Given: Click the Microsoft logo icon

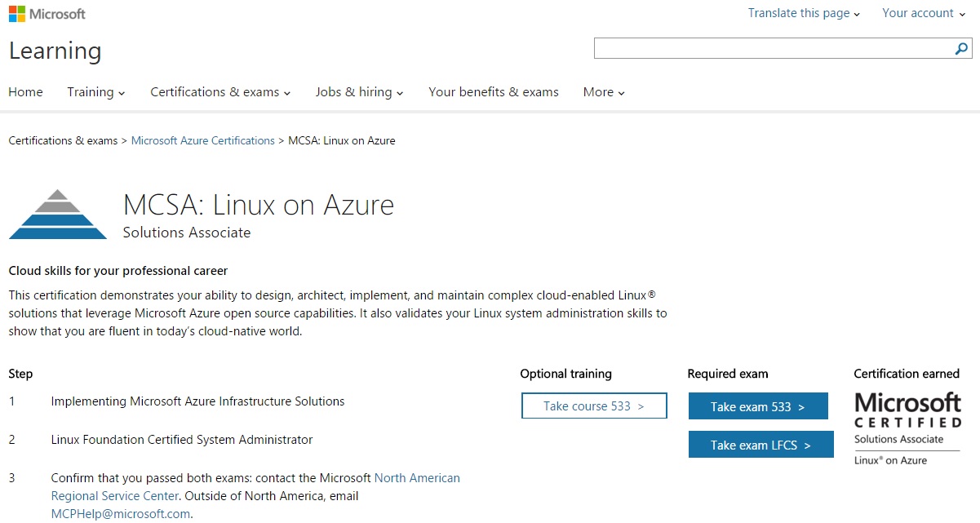Looking at the screenshot, I should pos(17,14).
